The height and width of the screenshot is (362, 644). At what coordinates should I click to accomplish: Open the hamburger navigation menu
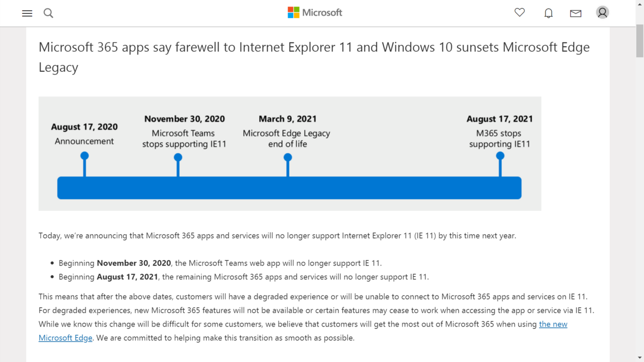27,13
